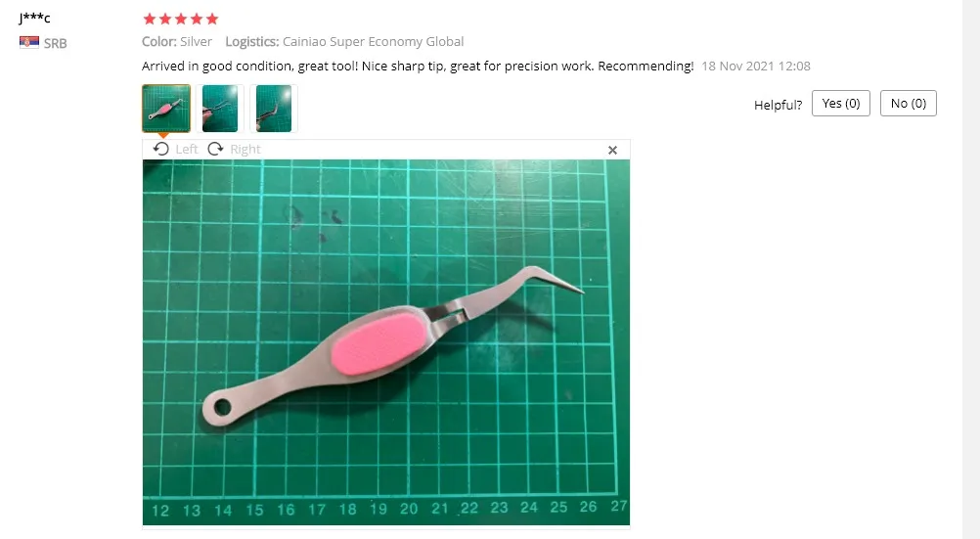980x539 pixels.
Task: Click the reviewer name J***c
Action: point(34,18)
